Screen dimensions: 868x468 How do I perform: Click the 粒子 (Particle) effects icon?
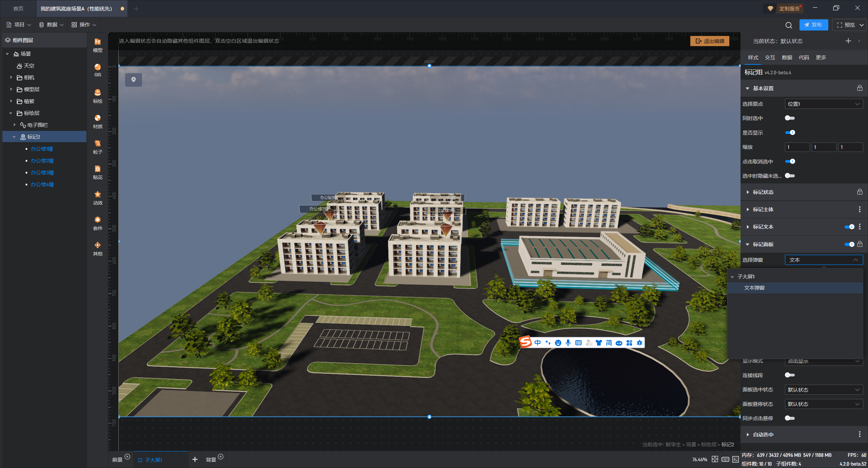click(x=98, y=147)
